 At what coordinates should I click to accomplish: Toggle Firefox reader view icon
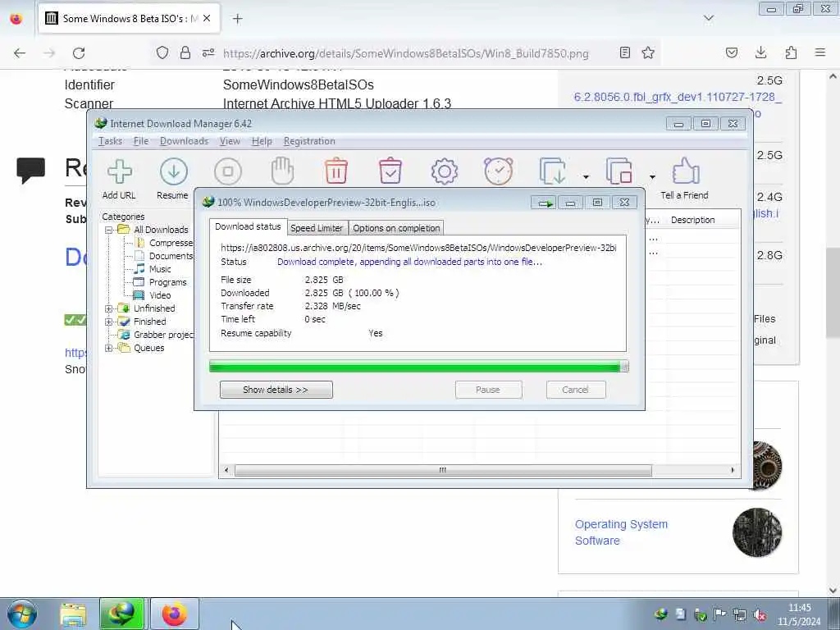624,52
